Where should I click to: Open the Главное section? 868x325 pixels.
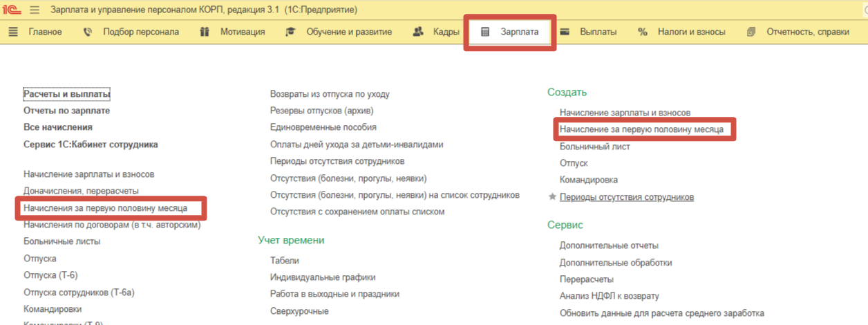[x=45, y=32]
